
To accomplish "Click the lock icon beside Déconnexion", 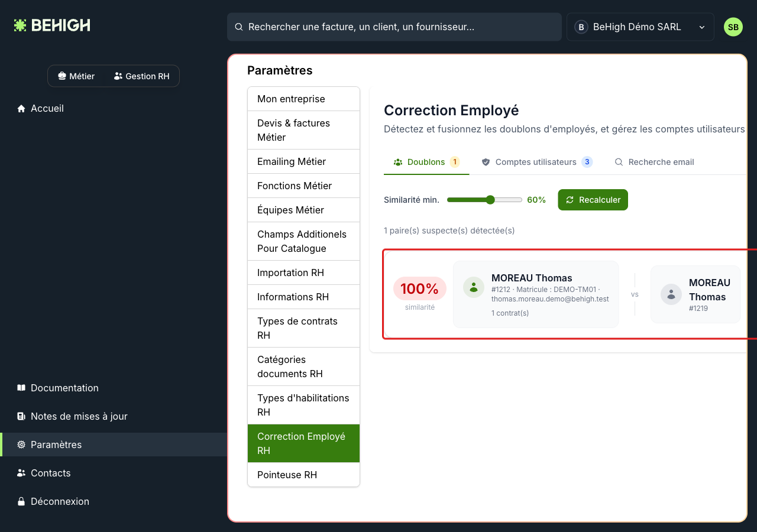I will tap(21, 501).
